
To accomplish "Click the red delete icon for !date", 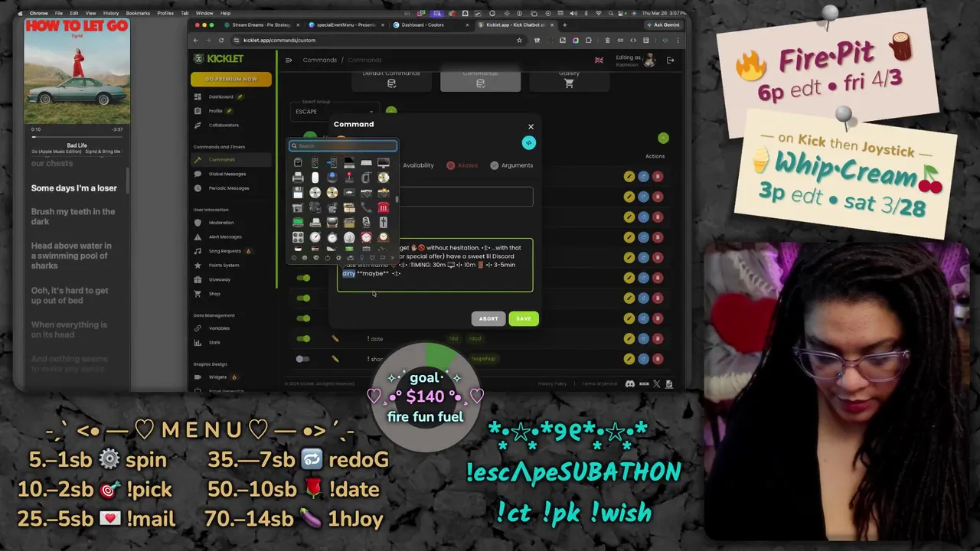I will click(658, 338).
